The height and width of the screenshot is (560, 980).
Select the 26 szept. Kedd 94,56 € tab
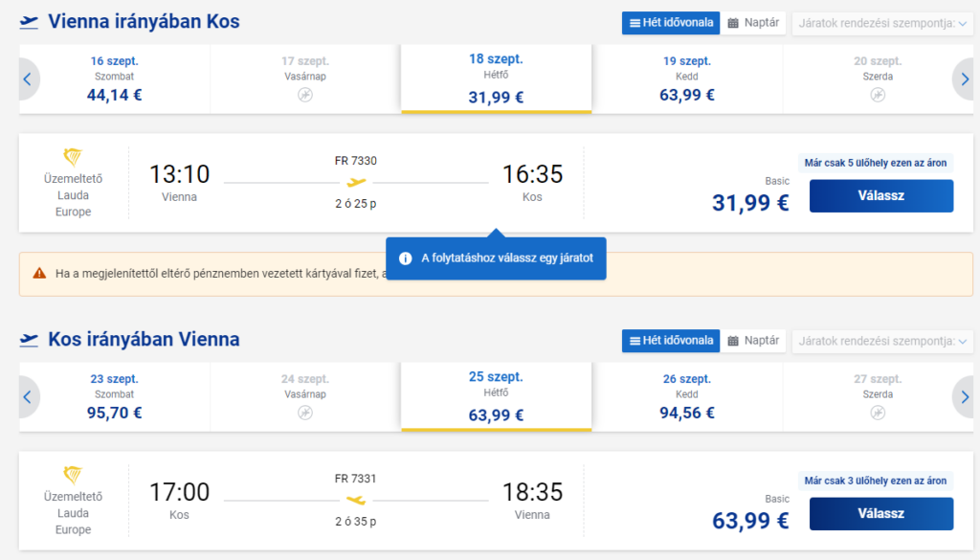pos(687,396)
